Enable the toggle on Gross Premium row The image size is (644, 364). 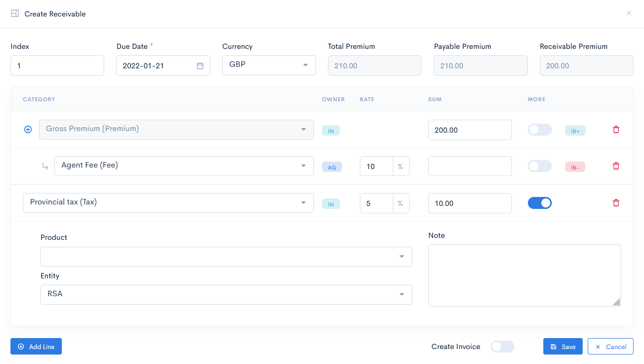[x=539, y=129]
